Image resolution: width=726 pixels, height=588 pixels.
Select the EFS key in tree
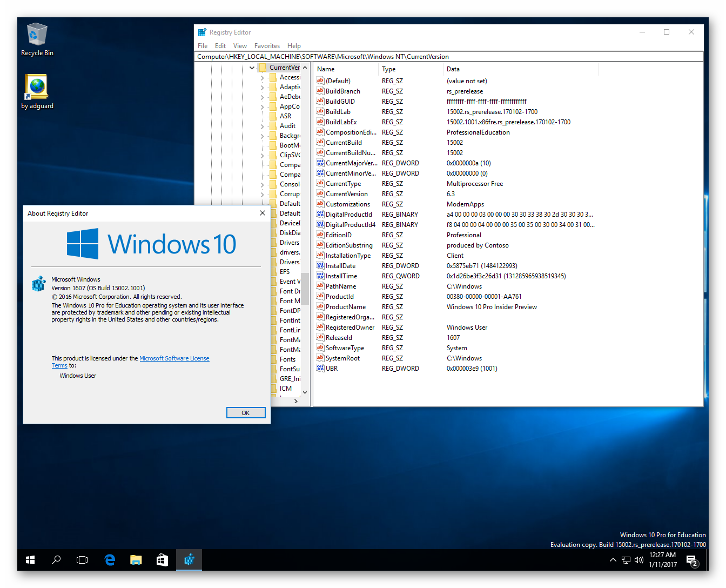point(285,272)
